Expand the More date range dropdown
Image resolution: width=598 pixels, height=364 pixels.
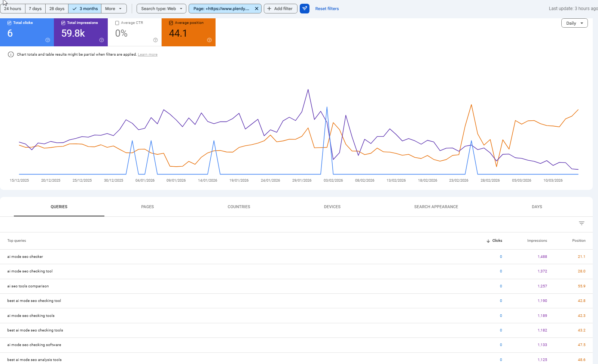point(114,9)
